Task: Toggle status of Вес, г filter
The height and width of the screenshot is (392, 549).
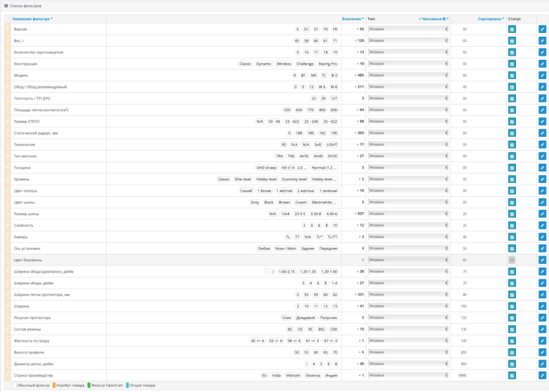Action: [512, 41]
